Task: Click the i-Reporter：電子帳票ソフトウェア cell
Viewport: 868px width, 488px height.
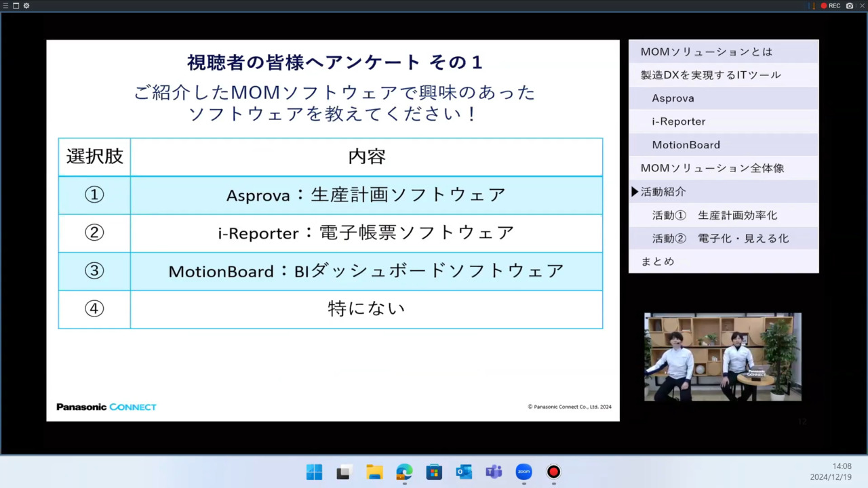Action: pos(366,233)
